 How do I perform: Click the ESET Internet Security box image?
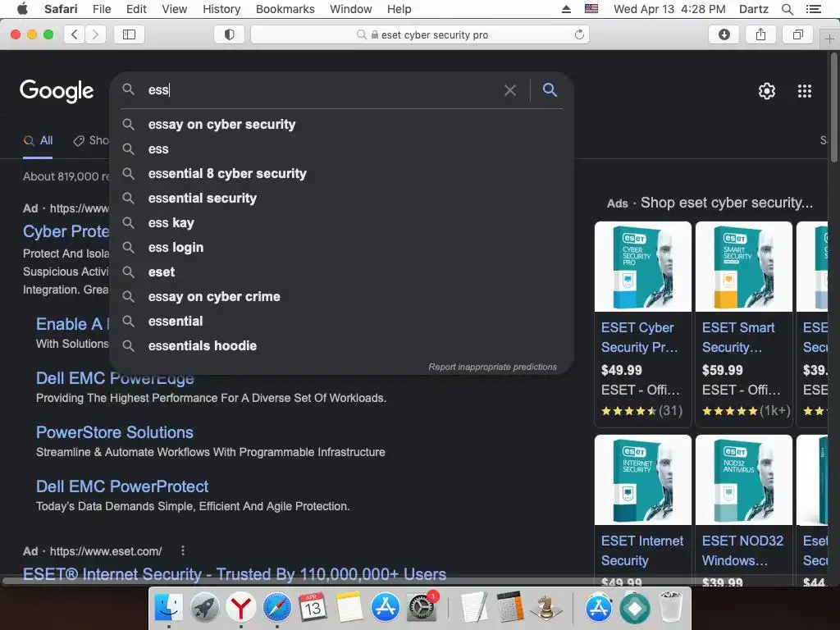pos(643,480)
